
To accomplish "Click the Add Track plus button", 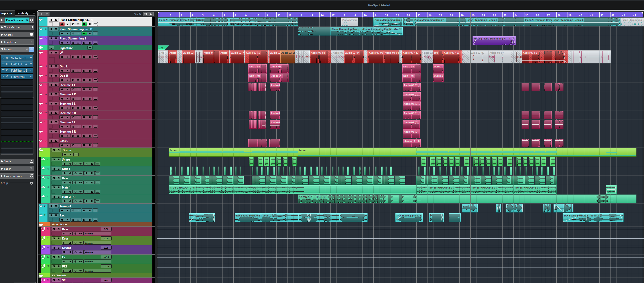I will pyautogui.click(x=41, y=14).
